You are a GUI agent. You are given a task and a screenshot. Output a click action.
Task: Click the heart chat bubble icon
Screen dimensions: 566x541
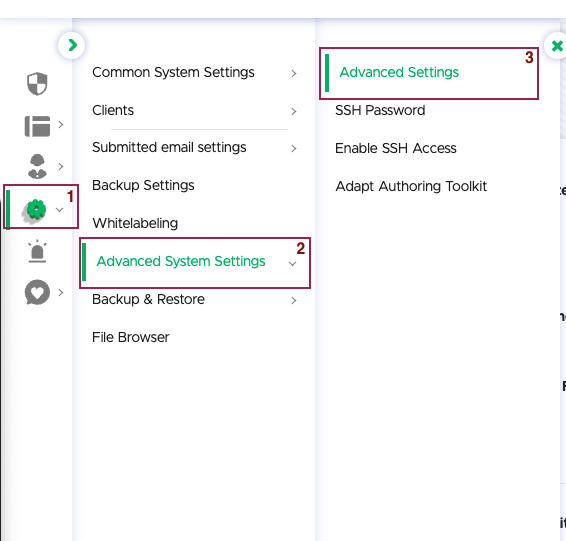pyautogui.click(x=37, y=292)
